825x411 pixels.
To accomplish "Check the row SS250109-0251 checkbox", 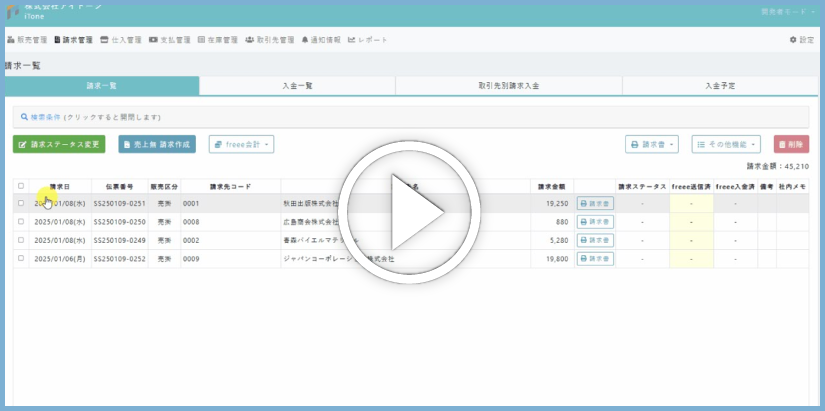I will click(x=21, y=203).
